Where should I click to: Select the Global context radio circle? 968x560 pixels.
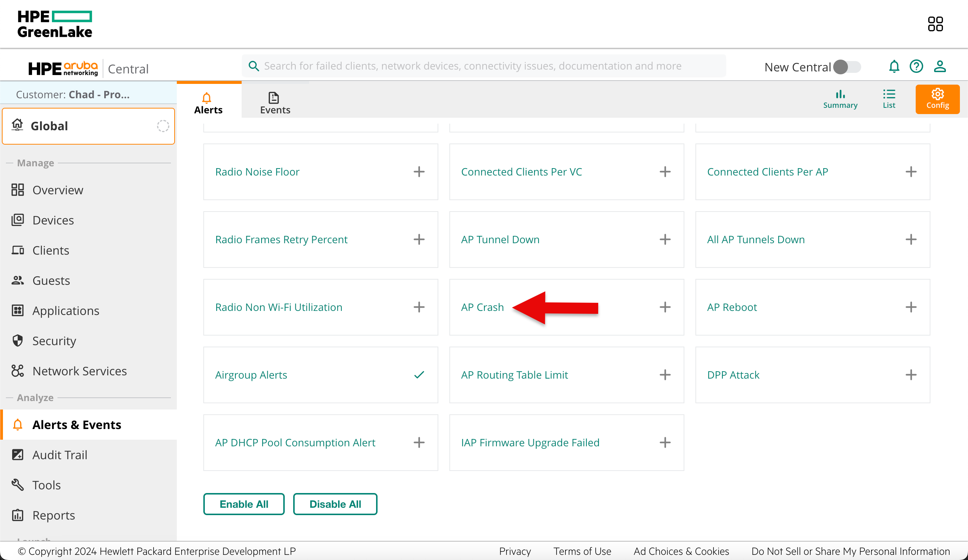[163, 126]
